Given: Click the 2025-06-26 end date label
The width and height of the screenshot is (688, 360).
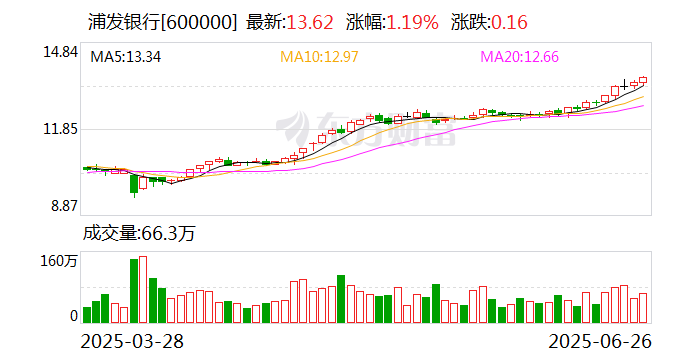Looking at the screenshot, I should pos(600,341).
